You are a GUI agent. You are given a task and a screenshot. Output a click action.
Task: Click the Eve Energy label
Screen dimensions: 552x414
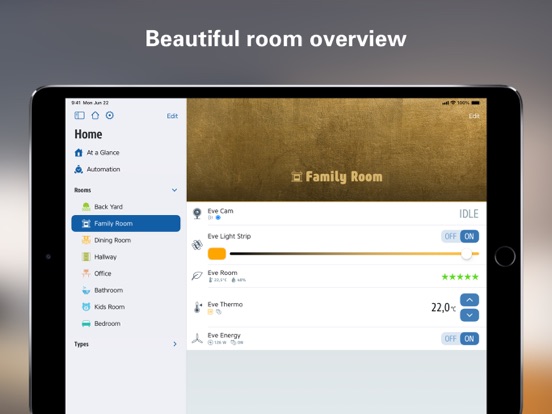(224, 335)
